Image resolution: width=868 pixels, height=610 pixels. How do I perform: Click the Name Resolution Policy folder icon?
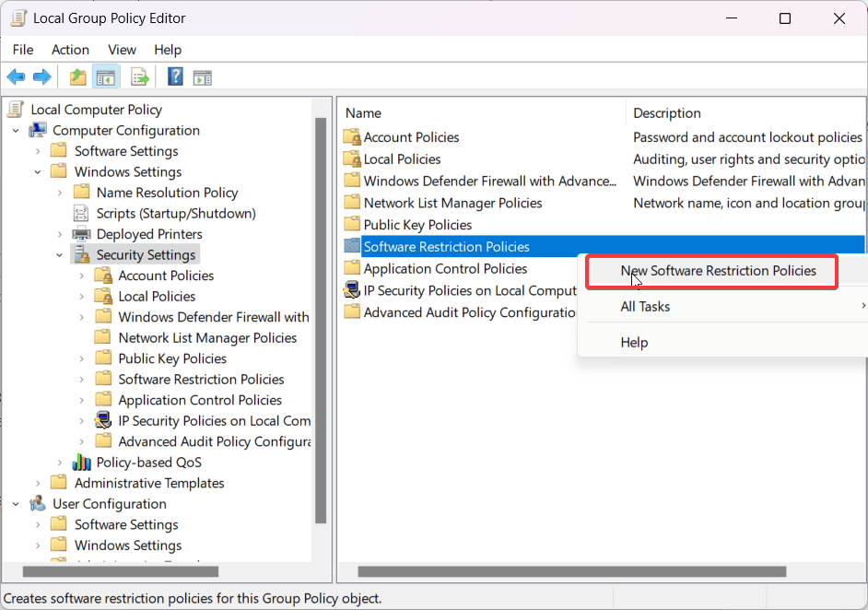(x=81, y=192)
